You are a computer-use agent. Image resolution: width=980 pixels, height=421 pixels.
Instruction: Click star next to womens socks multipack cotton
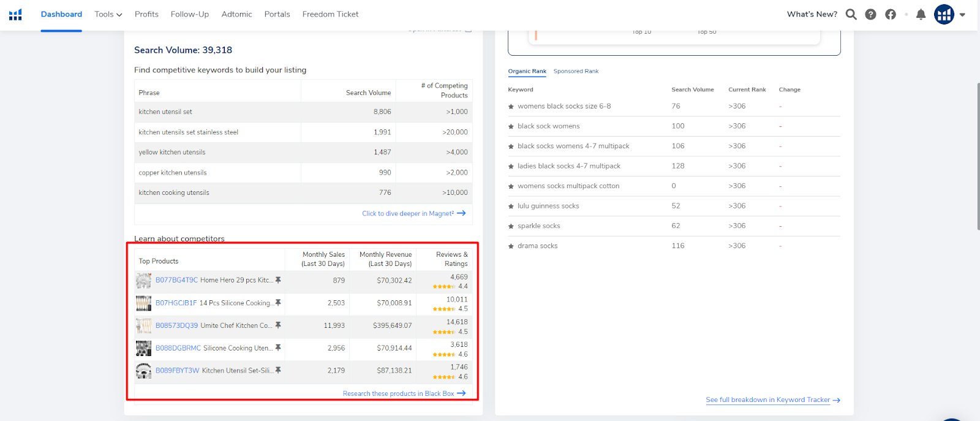511,186
